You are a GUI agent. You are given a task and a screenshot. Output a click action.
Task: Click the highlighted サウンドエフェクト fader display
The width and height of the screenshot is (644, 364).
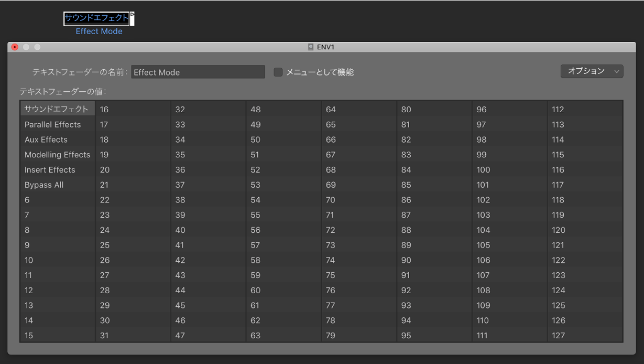tap(96, 18)
